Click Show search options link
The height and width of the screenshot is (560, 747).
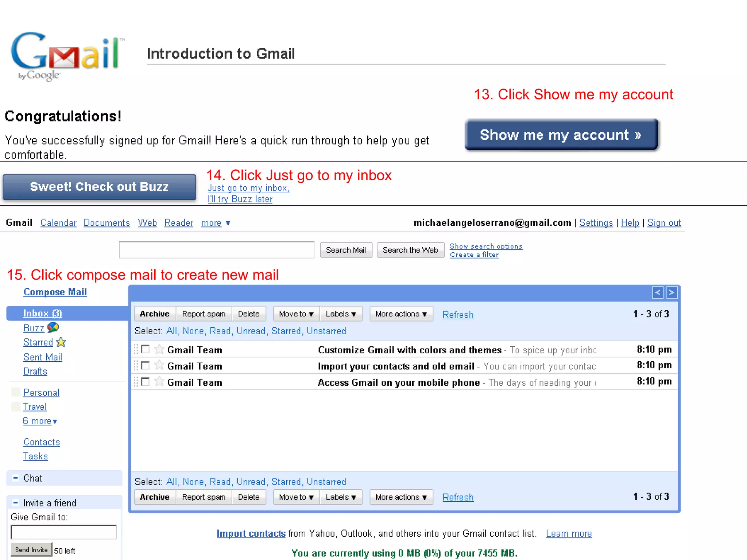486,246
